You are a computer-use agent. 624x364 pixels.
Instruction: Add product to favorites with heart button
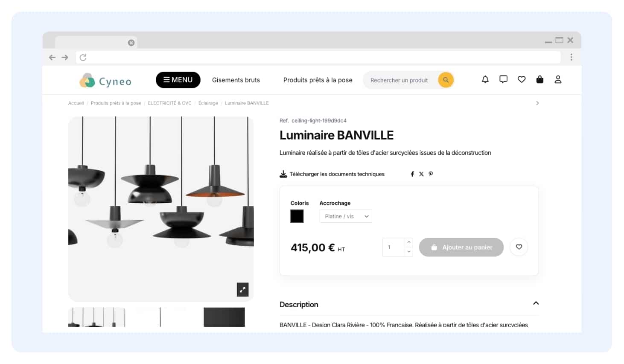519,247
